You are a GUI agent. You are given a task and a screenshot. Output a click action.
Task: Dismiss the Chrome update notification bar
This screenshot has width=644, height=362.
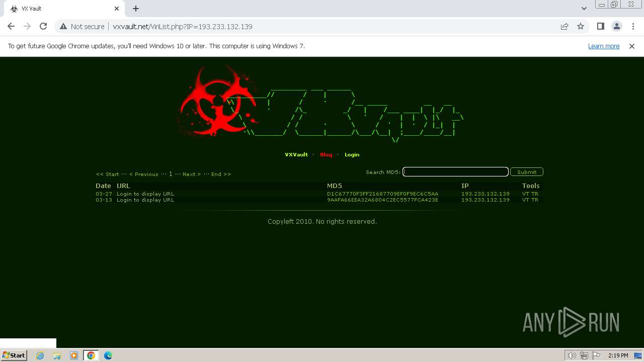click(632, 46)
